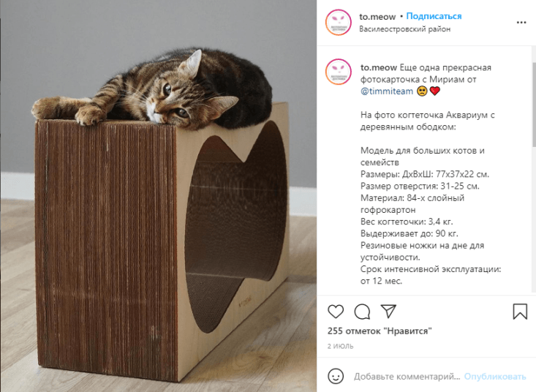Follow the account via Подписаться
536x392 pixels.
tap(434, 16)
